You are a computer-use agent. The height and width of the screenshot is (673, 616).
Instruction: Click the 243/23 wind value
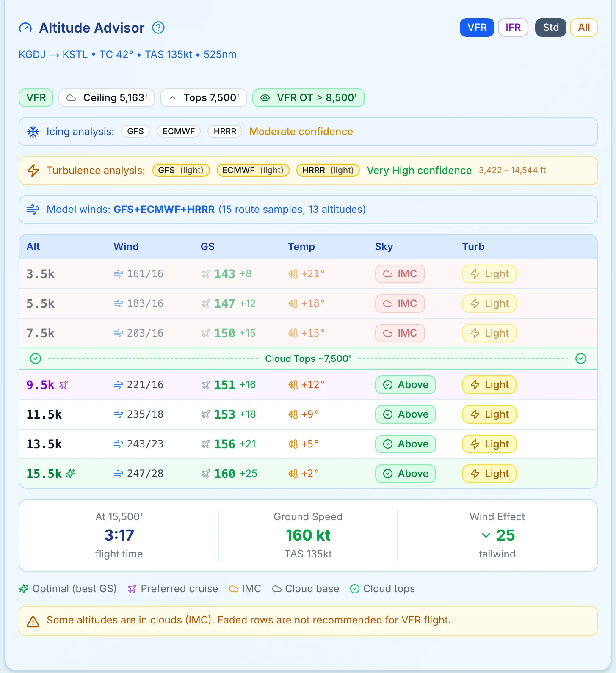coord(145,444)
